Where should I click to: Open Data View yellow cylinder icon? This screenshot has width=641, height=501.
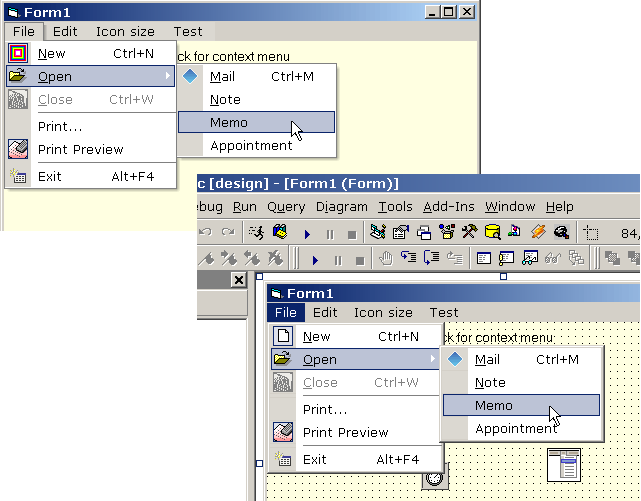pyautogui.click(x=492, y=233)
